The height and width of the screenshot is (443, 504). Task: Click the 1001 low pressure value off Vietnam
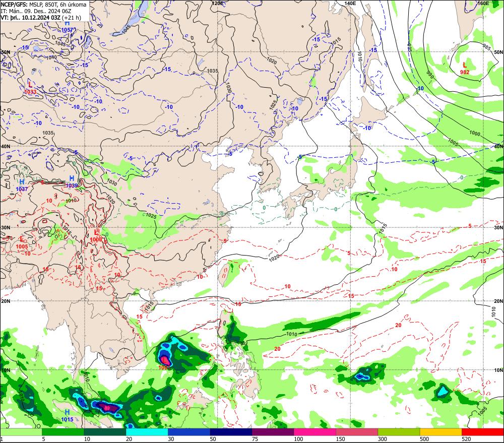point(164,367)
